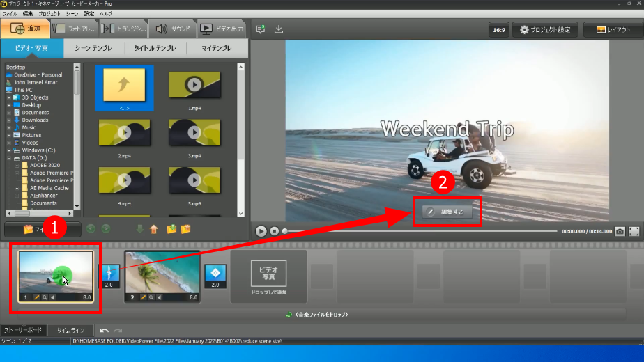Viewport: 644px width, 362px height.
Task: Switch to the タイムライン tab
Action: tap(70, 331)
